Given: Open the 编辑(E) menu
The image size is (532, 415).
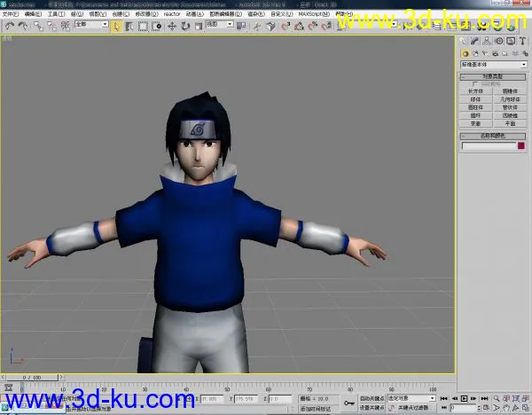Looking at the screenshot, I should click(33, 14).
